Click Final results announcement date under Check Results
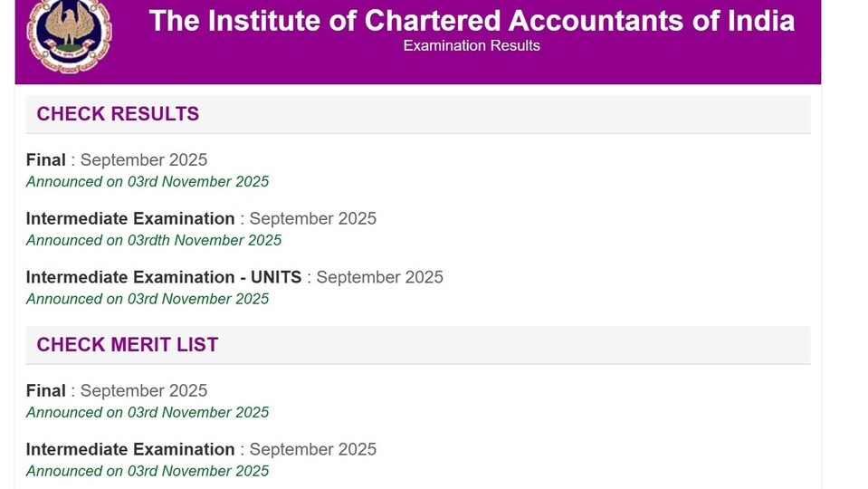This screenshot has height=489, width=868. point(148,182)
